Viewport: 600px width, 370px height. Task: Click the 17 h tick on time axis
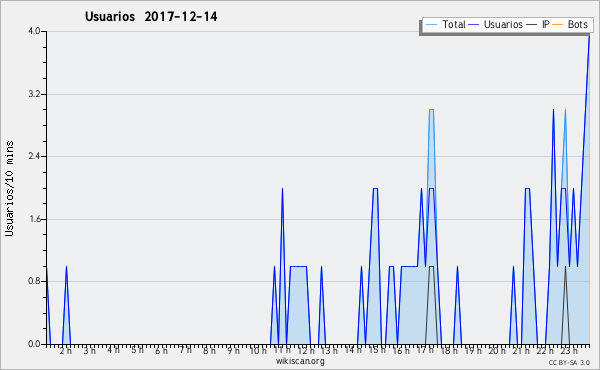tap(425, 350)
